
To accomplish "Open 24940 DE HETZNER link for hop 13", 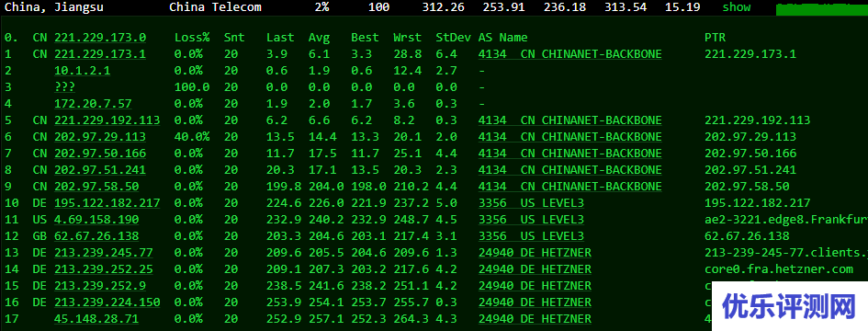I will 535,253.
